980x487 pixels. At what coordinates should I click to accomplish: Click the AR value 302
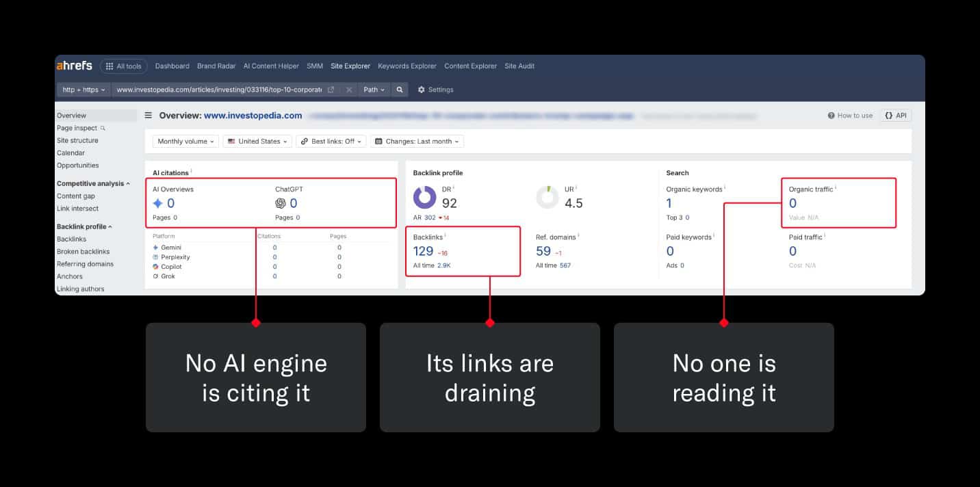tap(430, 218)
